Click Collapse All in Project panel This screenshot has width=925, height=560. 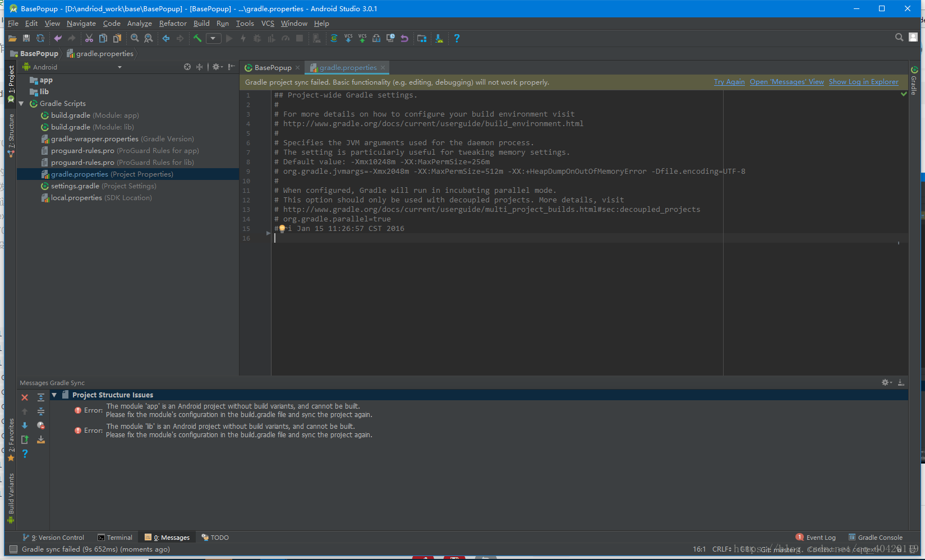(199, 67)
